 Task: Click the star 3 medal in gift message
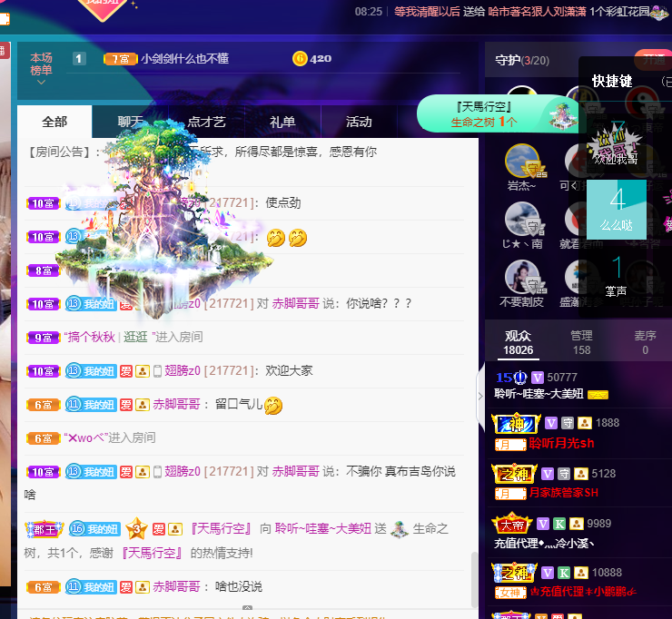[137, 528]
